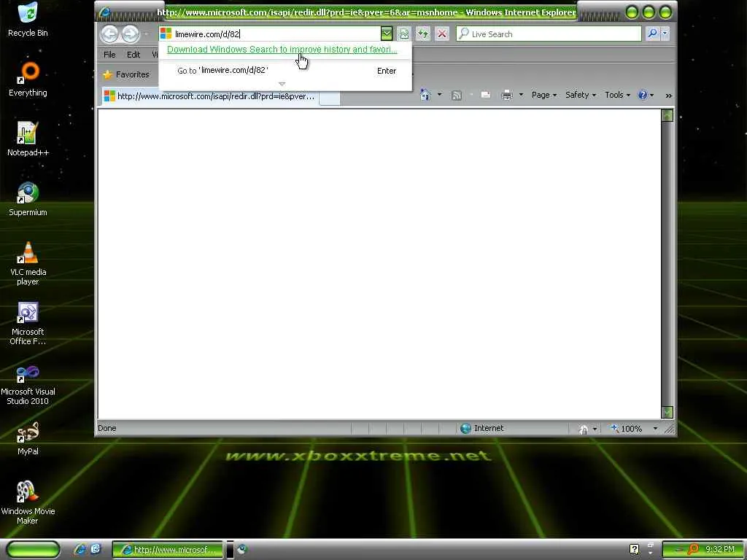The width and height of the screenshot is (747, 560).
Task: Expand the autocomplete list's small down arrow
Action: click(x=282, y=84)
